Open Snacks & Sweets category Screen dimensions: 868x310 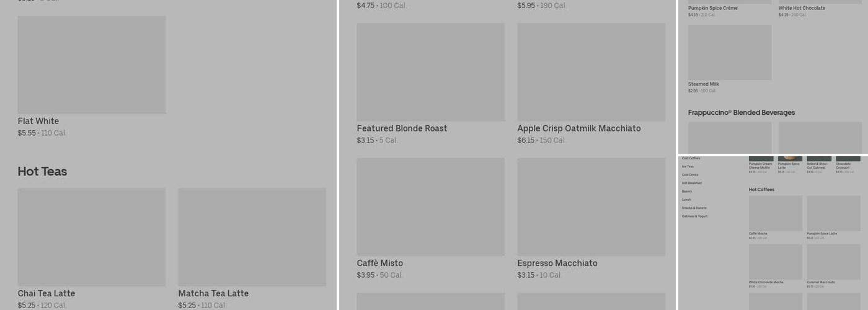[694, 208]
